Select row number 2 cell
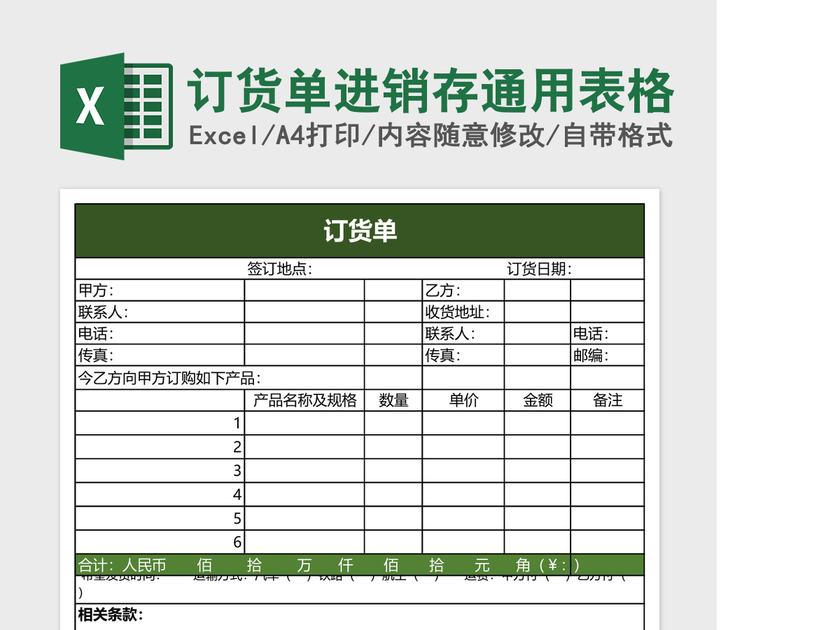Screen dimensions: 840x630 (160, 447)
